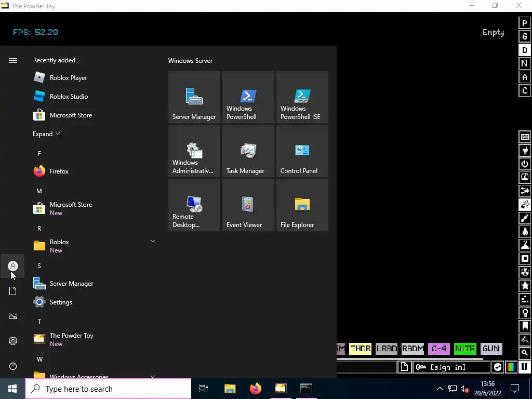This screenshot has width=532, height=399.
Task: Select the Electronics plug category icon
Action: pyautogui.click(x=525, y=150)
